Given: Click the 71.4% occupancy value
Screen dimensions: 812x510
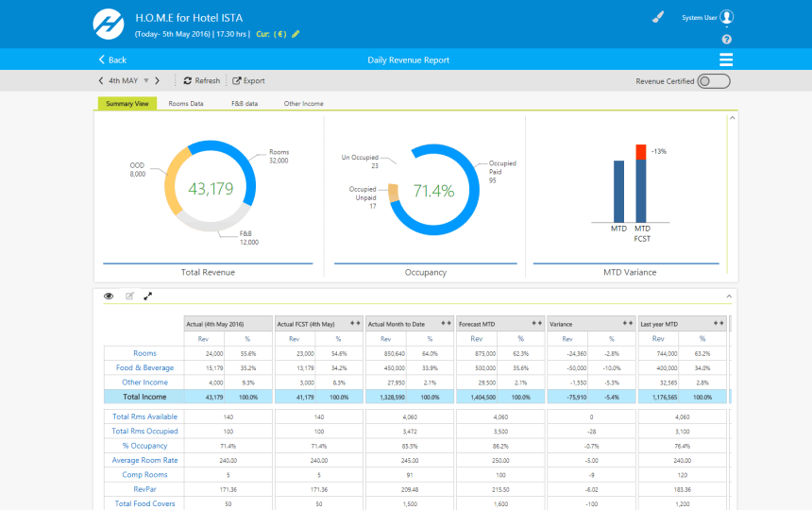Looking at the screenshot, I should pyautogui.click(x=433, y=191).
